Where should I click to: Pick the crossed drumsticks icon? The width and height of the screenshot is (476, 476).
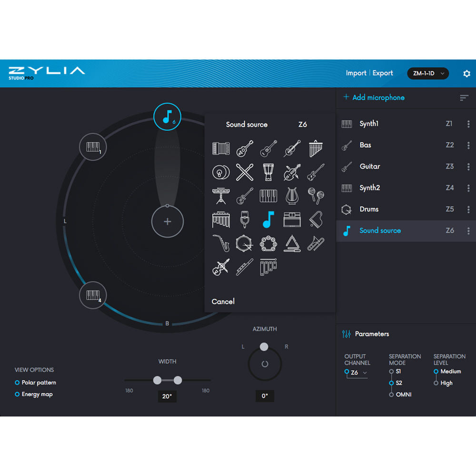(245, 172)
